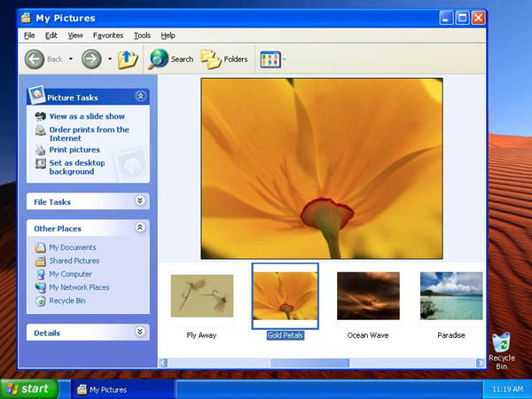Click View as a slide show
This screenshot has height=399, width=532.
click(x=86, y=116)
